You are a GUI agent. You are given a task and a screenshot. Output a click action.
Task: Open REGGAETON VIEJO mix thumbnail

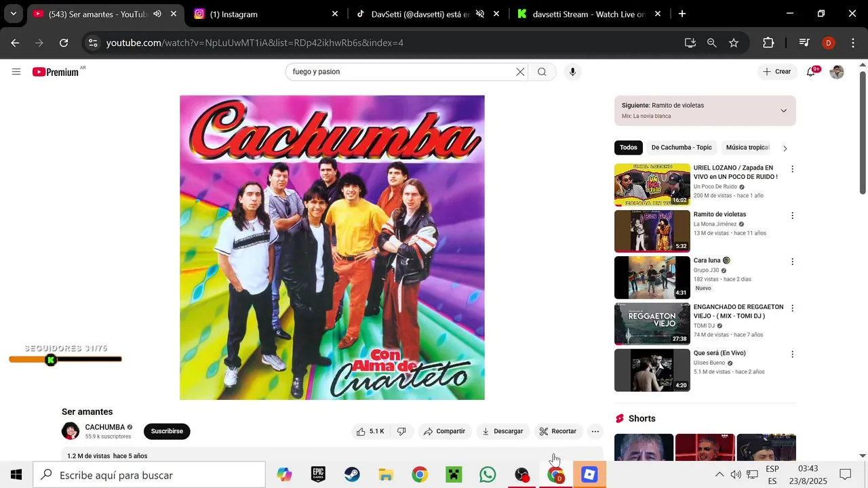pos(652,324)
